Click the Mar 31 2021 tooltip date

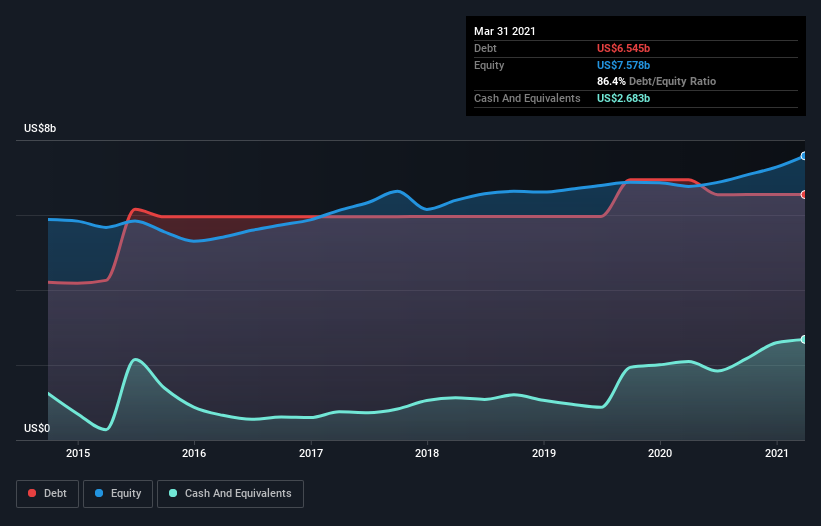click(505, 31)
